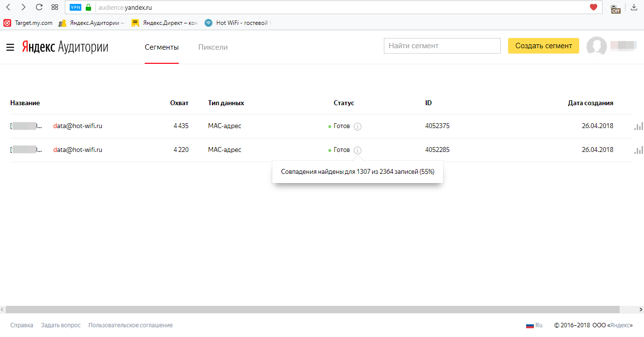Open the Яндекс.Аудитории bookmark
The image size is (644, 337).
(x=92, y=23)
